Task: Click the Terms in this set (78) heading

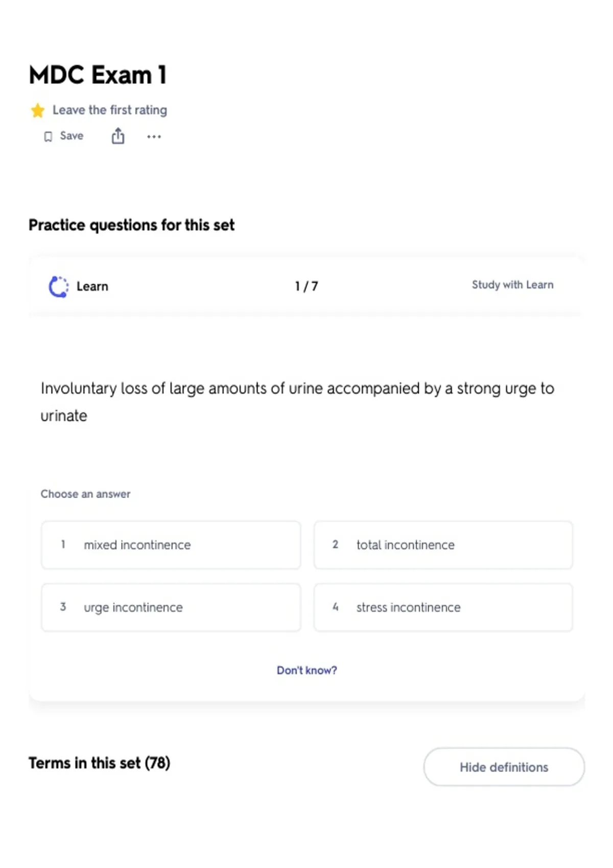Action: 100,763
